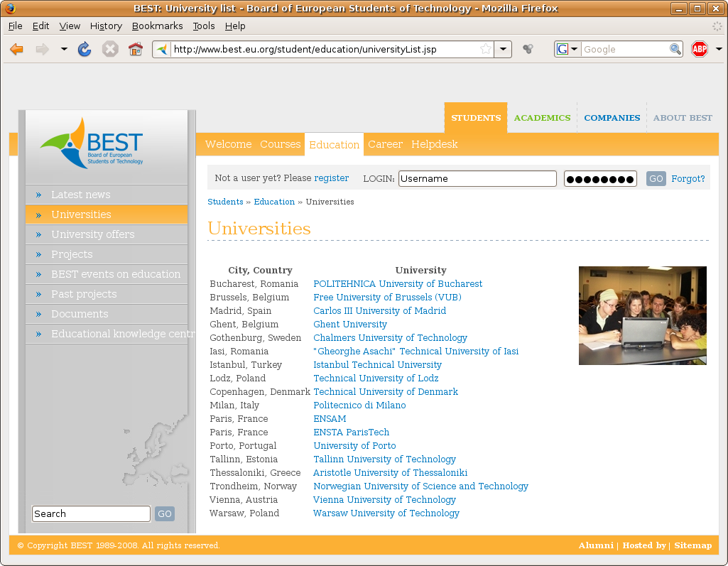
Task: Open the Adblock Plus dropdown arrow
Action: [x=719, y=49]
